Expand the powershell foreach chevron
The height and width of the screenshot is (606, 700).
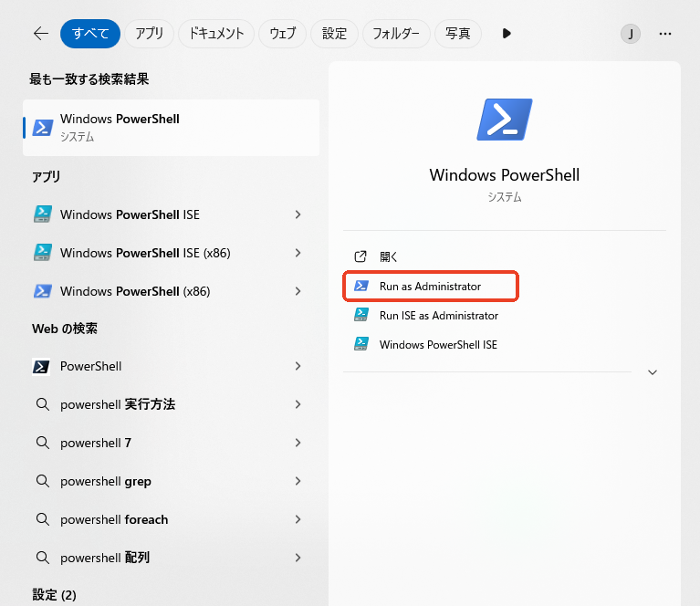[298, 520]
